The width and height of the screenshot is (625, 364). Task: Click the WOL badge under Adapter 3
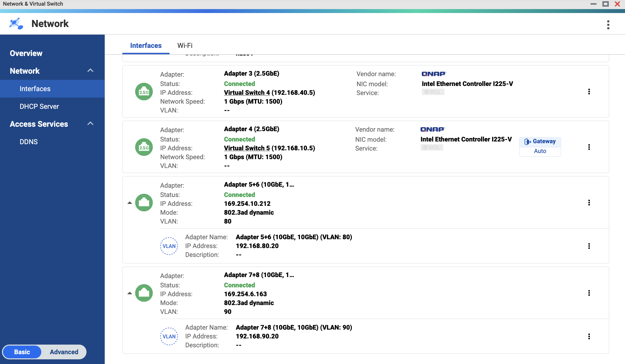click(433, 92)
